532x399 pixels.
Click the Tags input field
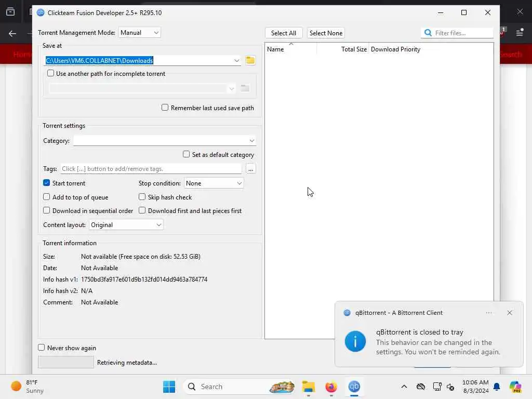click(151, 169)
